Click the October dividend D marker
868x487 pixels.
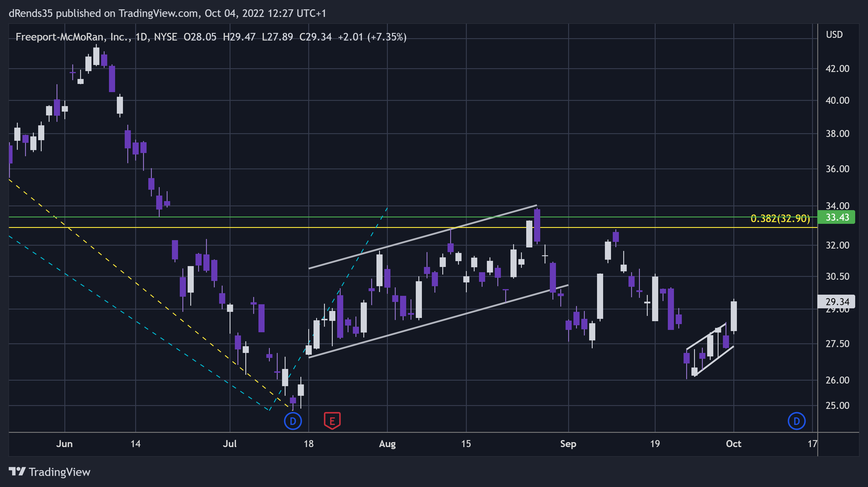click(x=797, y=421)
